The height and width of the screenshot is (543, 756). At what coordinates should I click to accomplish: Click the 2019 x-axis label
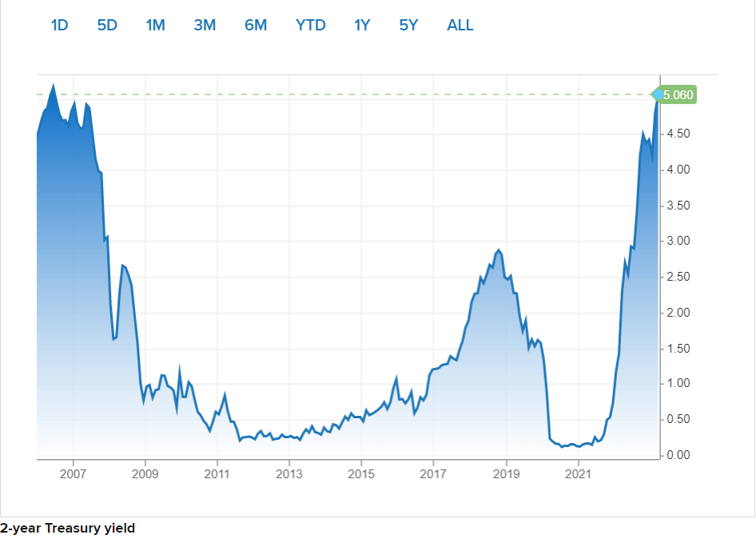click(506, 474)
